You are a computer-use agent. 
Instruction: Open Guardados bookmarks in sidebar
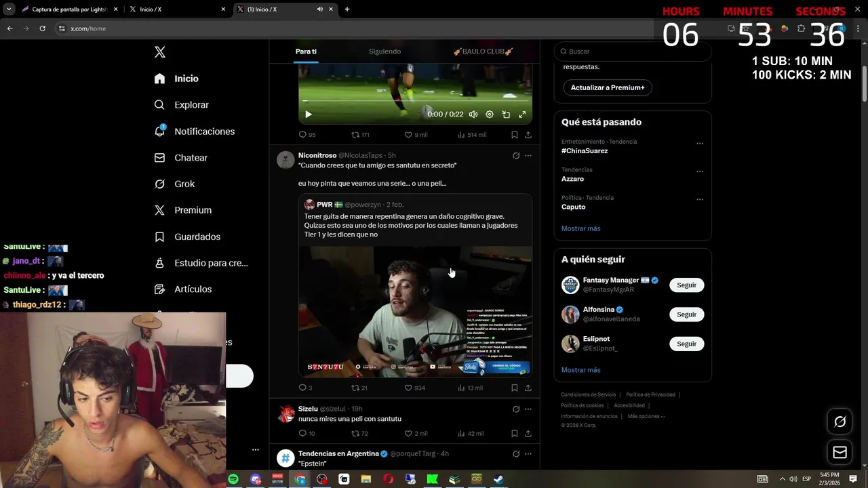[187, 237]
